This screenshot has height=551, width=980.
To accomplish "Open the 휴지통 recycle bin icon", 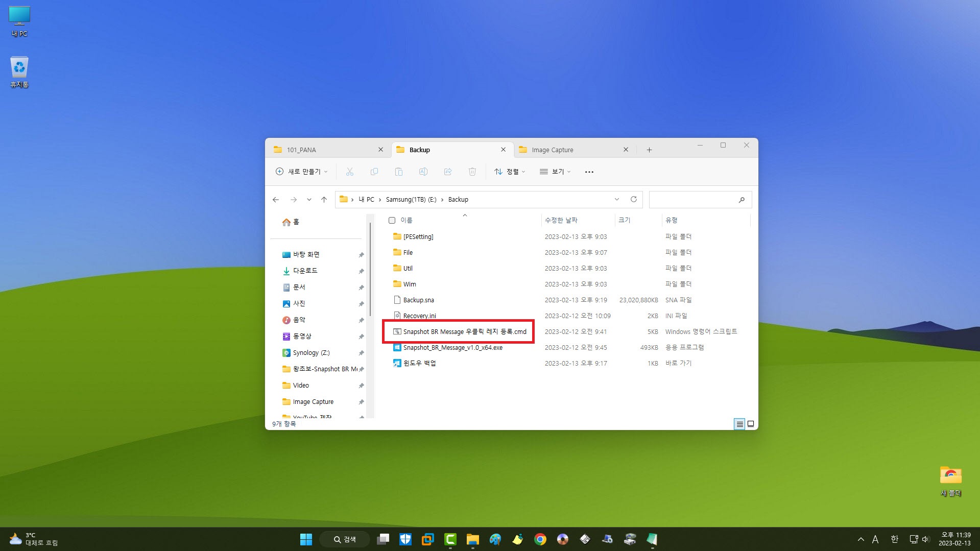I will [x=19, y=72].
